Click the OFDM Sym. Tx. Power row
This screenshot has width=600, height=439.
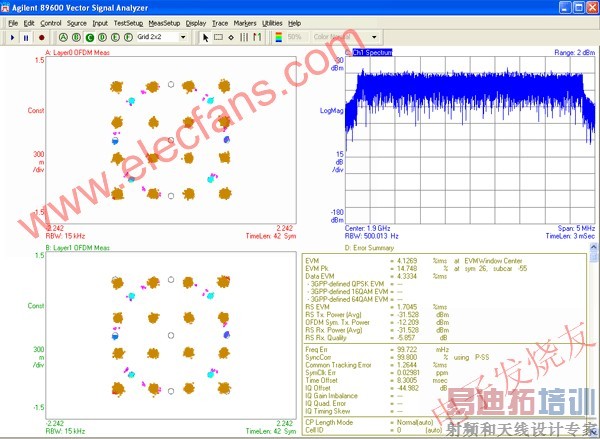pos(377,322)
